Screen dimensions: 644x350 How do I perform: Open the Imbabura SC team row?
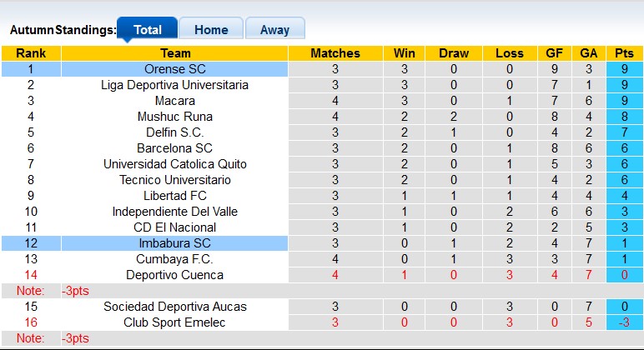pos(175,243)
